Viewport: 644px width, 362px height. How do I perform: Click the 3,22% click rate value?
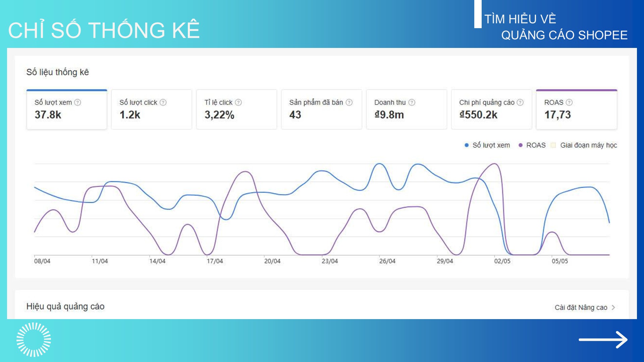tap(219, 115)
